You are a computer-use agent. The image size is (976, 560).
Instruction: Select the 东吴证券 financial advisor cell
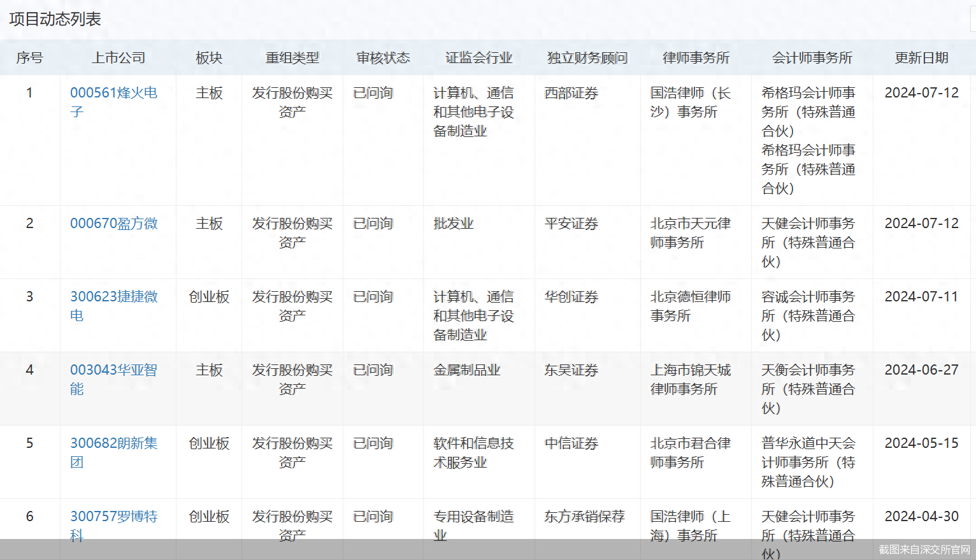571,370
